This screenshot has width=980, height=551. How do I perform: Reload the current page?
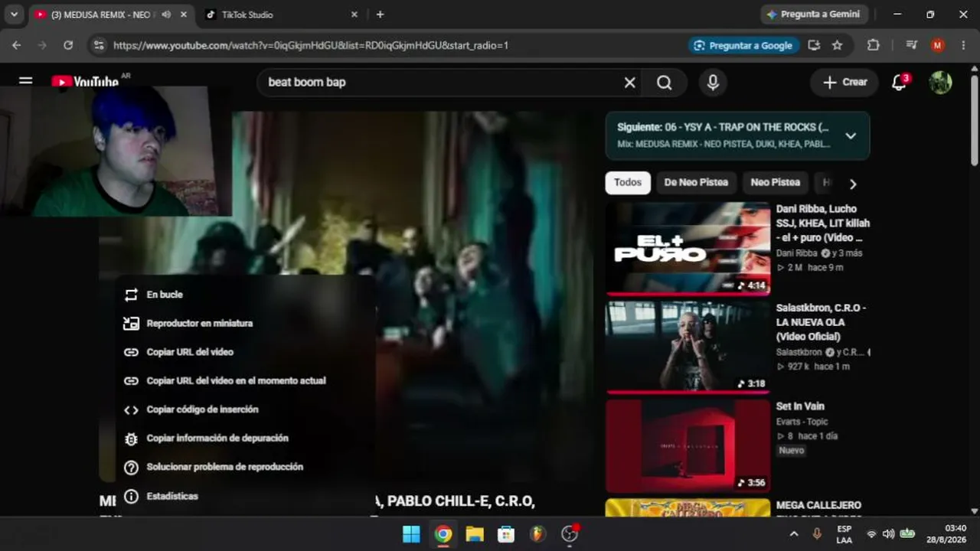click(68, 45)
